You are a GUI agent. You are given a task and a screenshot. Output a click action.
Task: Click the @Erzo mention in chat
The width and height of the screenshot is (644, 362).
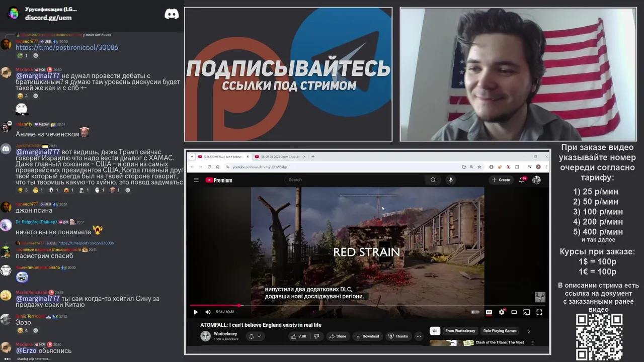[x=26, y=350]
